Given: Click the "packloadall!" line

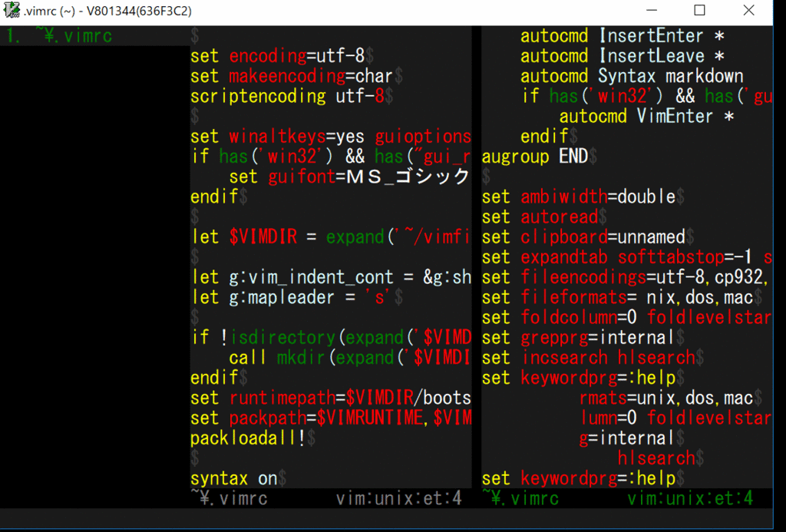Looking at the screenshot, I should [253, 438].
